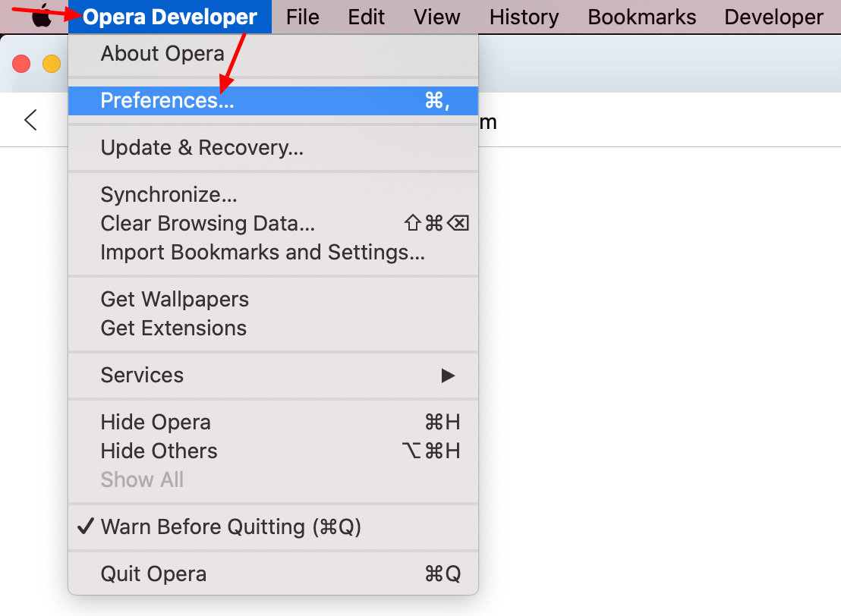Choose Preferences… from the menu
This screenshot has width=841, height=616.
tap(273, 101)
